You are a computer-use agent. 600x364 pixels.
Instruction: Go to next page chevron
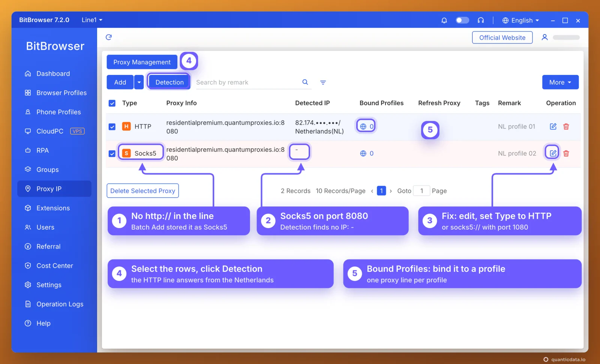(x=391, y=191)
